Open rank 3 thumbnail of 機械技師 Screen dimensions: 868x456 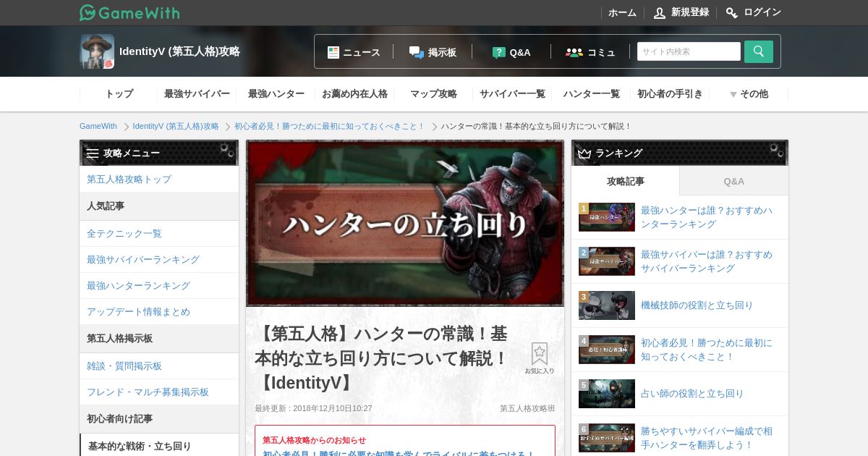coord(607,305)
